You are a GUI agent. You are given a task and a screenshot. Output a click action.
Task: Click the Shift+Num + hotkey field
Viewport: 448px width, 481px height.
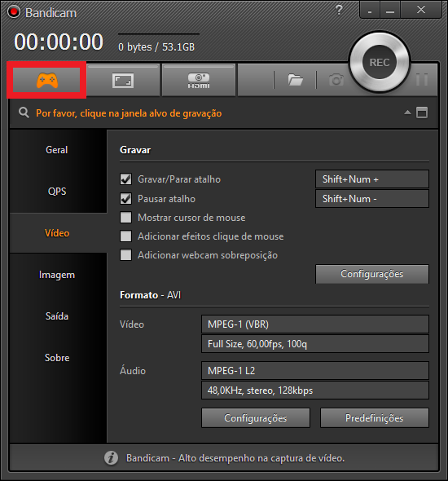point(372,179)
